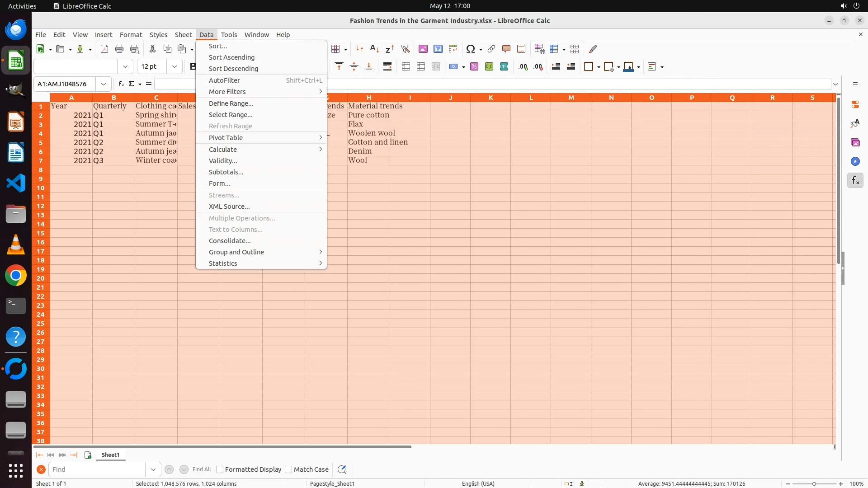Click the Add Decimal Place icon

point(523,67)
